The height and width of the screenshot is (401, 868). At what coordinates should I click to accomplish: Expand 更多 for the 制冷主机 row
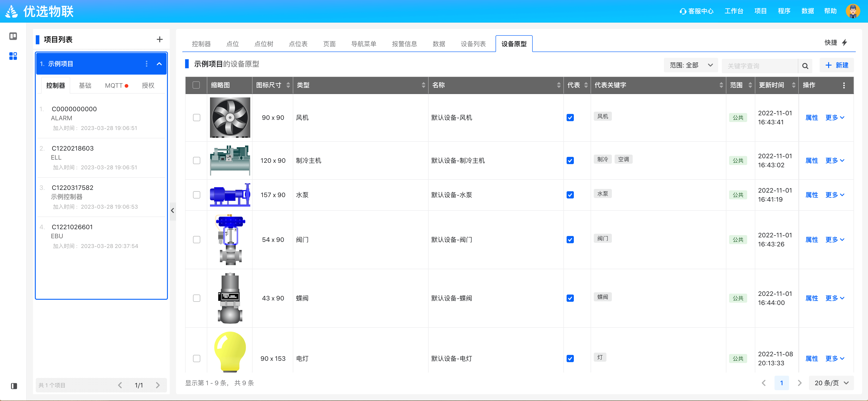coord(835,160)
